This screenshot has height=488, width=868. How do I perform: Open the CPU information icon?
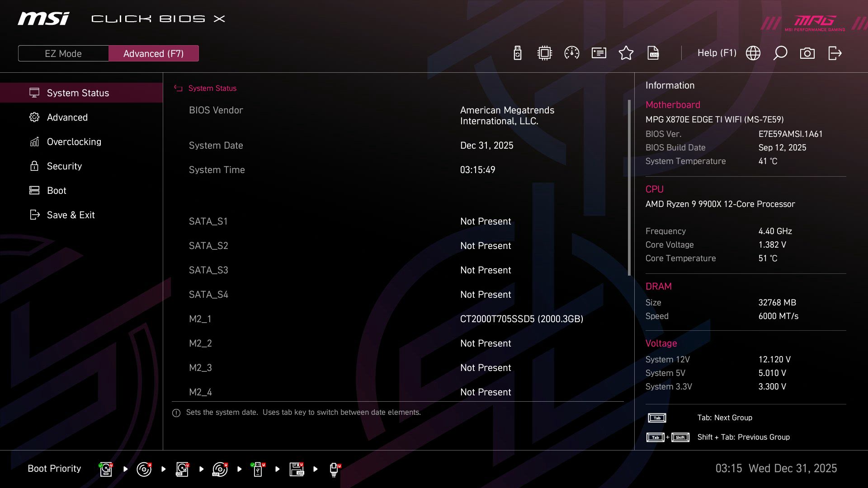544,53
